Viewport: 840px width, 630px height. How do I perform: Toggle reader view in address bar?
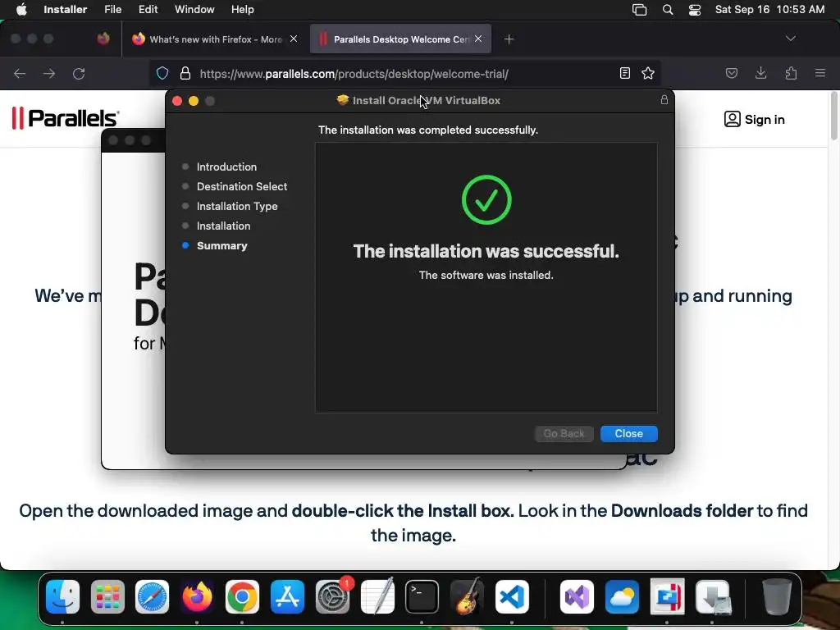click(624, 73)
